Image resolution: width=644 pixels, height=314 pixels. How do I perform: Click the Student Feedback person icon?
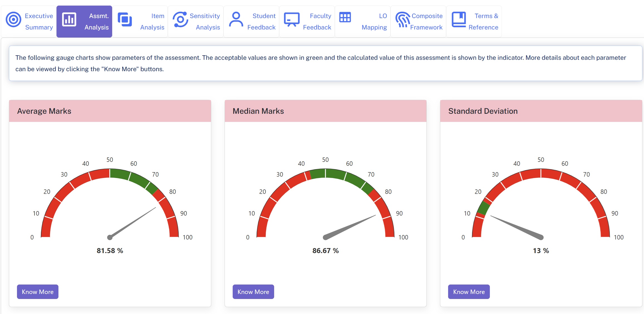[x=236, y=19]
